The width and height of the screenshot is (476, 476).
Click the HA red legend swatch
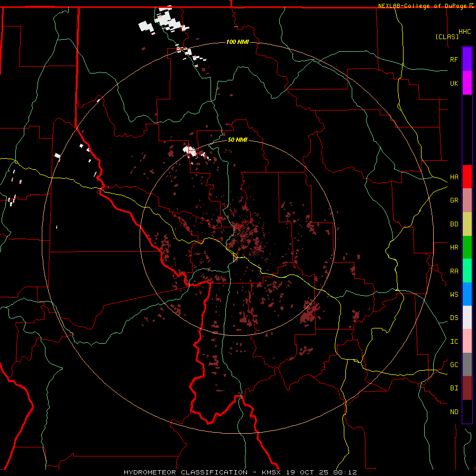[467, 177]
